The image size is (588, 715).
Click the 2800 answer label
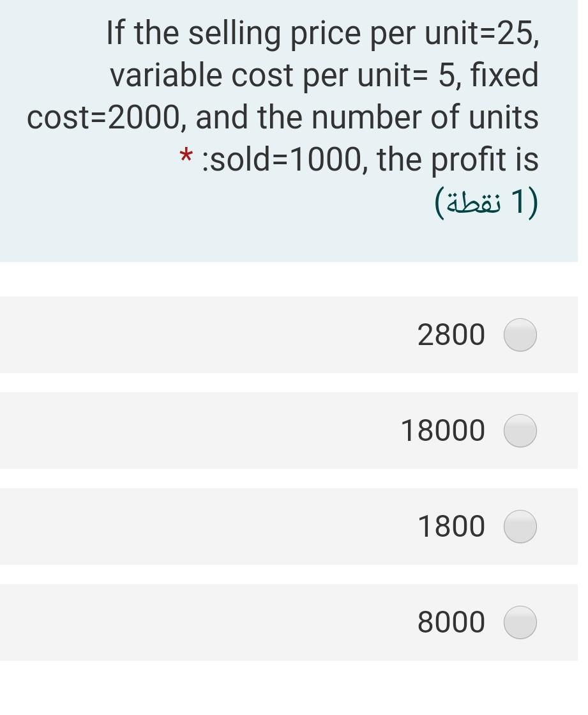[451, 334]
